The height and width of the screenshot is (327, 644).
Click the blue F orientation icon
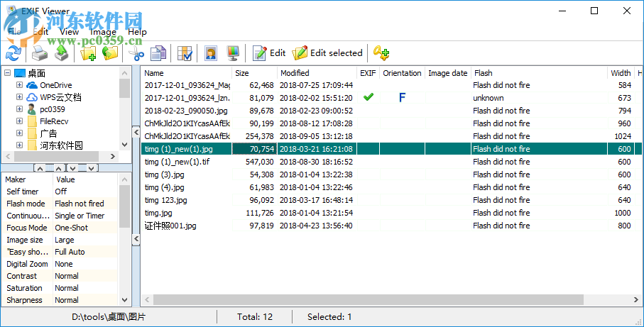tap(402, 98)
